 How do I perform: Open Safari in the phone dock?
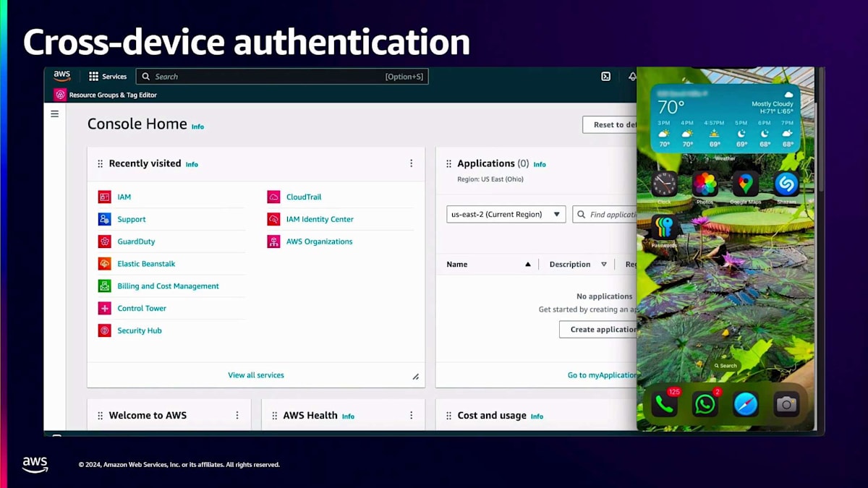click(x=745, y=404)
